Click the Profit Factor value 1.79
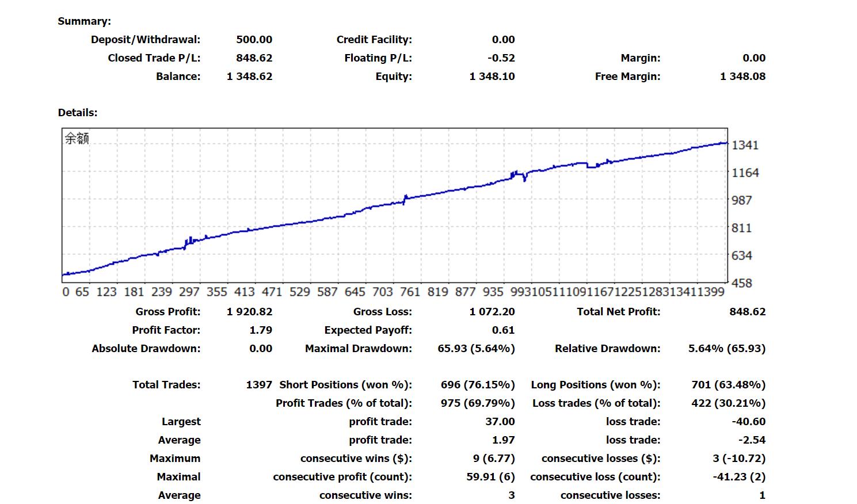The width and height of the screenshot is (857, 504). click(x=261, y=330)
